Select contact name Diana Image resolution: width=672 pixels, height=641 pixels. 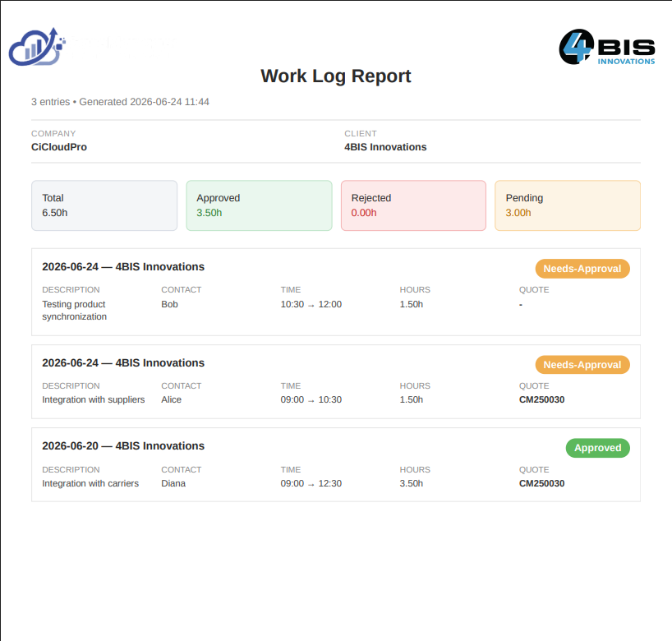(x=173, y=483)
